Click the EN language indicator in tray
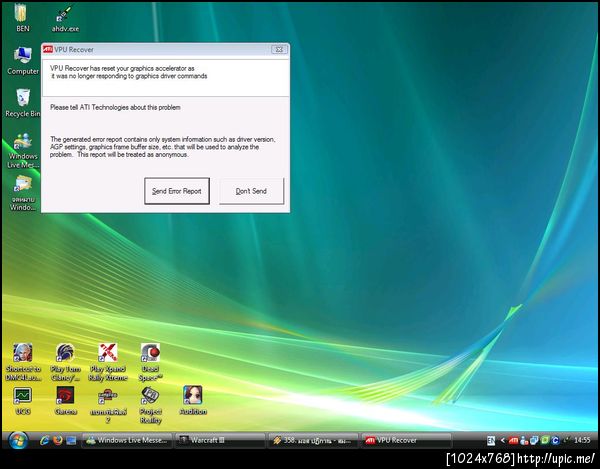Image resolution: width=600 pixels, height=469 pixels. click(x=491, y=440)
